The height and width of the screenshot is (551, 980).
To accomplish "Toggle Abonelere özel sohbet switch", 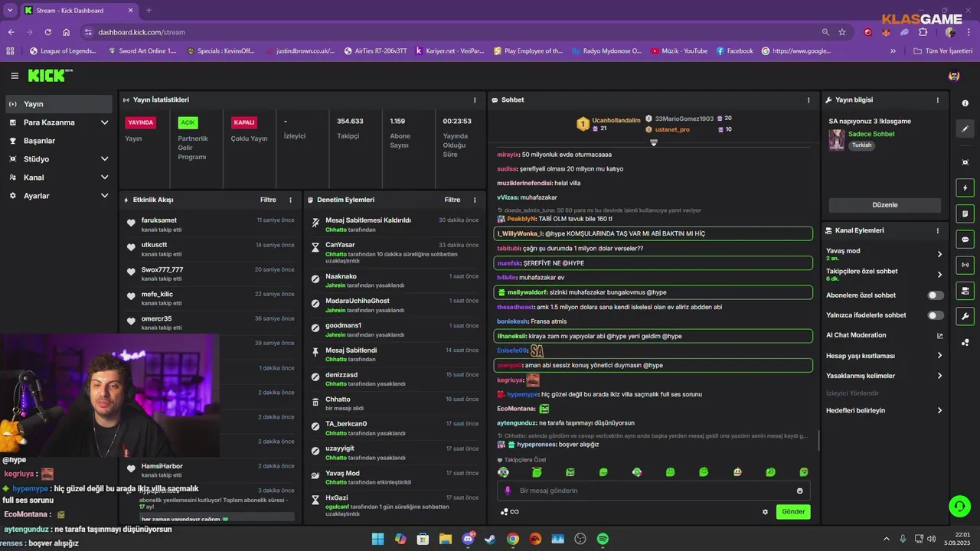I will point(936,295).
